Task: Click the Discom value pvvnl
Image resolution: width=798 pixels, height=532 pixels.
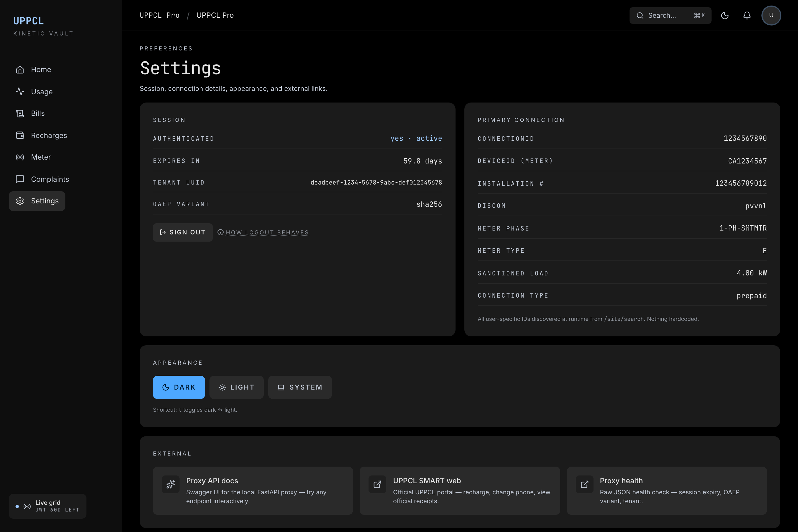Action: pyautogui.click(x=756, y=206)
